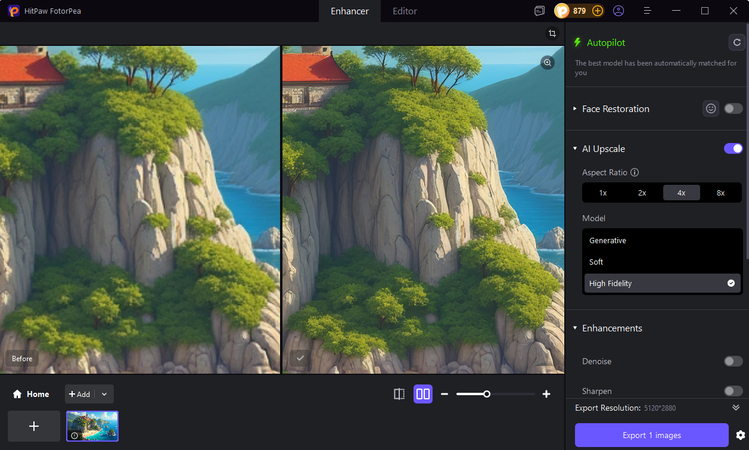Go to Home
Screen dimensions: 749x450
click(31, 394)
